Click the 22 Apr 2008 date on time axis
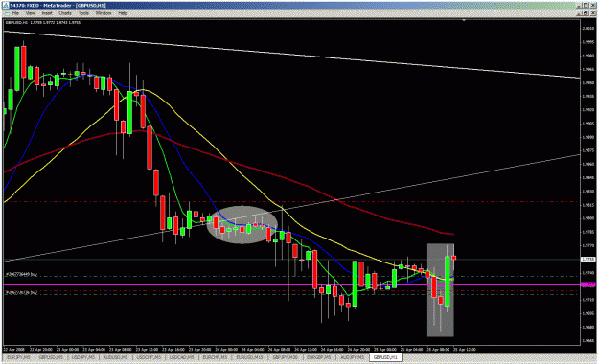The height and width of the screenshot is (364, 599). coord(13,349)
